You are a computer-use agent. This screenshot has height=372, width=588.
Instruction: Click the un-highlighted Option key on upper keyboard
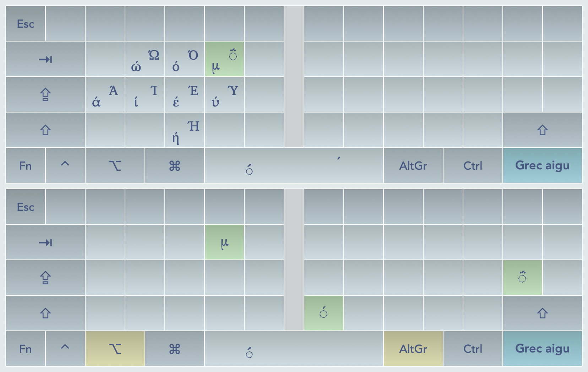coord(115,166)
